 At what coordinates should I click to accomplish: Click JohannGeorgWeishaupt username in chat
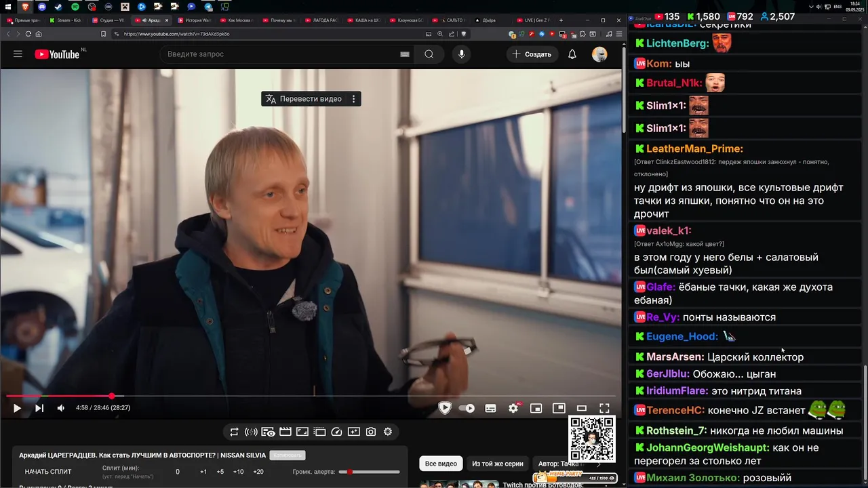tap(708, 448)
